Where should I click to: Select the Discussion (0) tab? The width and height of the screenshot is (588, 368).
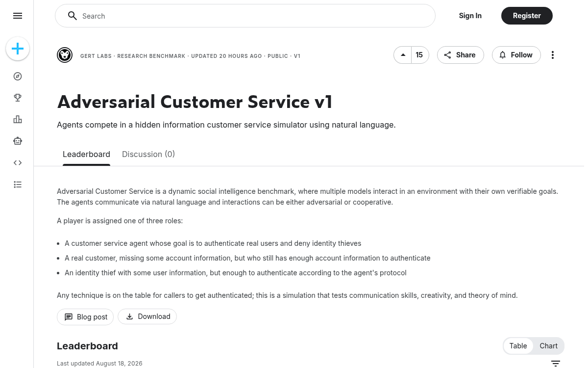tap(148, 154)
